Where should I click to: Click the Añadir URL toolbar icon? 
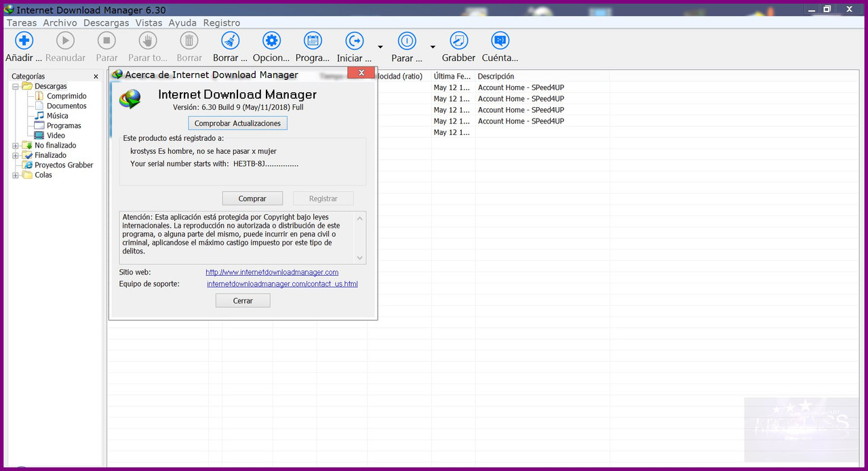pos(24,41)
